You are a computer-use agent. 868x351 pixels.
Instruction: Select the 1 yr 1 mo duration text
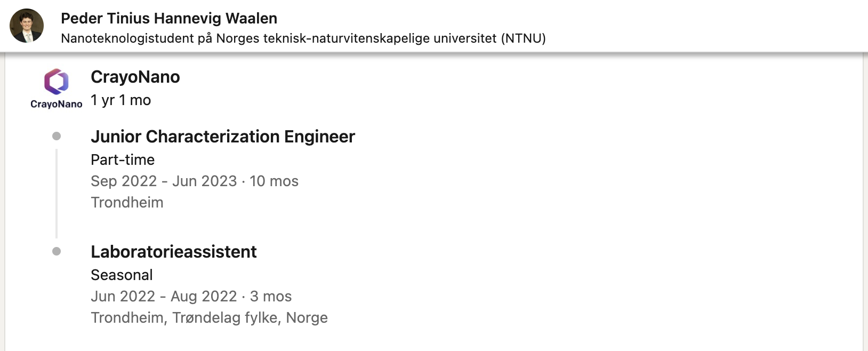pos(121,100)
